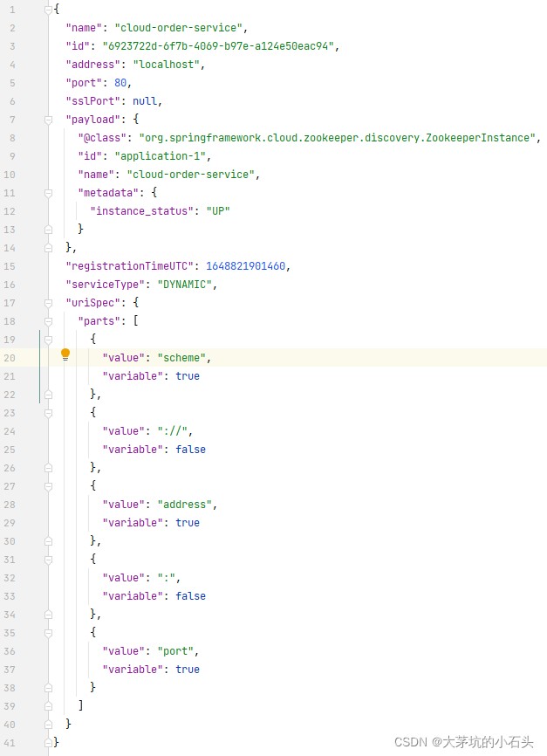Screen dimensions: 547x756
Task: Click gutter line number 20
Action: [10, 358]
